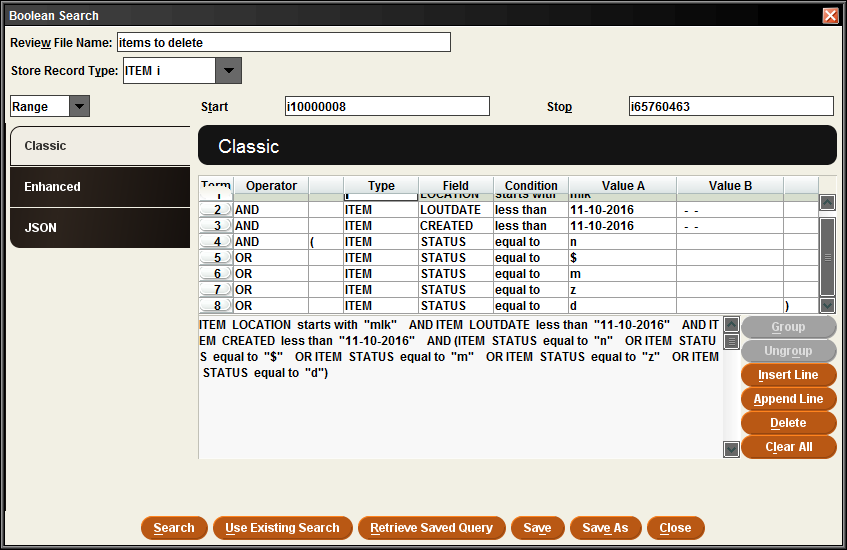The image size is (847, 550).
Task: Click the Clear All button
Action: (788, 447)
